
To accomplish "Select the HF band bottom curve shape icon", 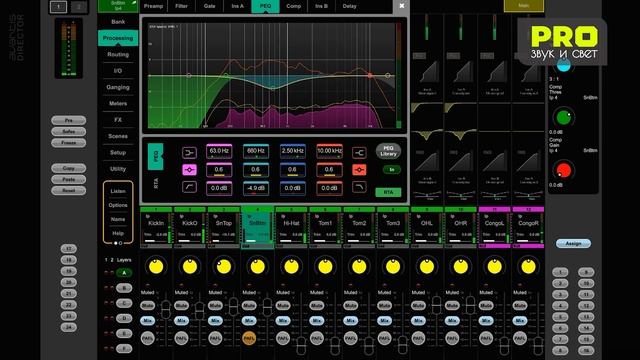I will coord(359,187).
